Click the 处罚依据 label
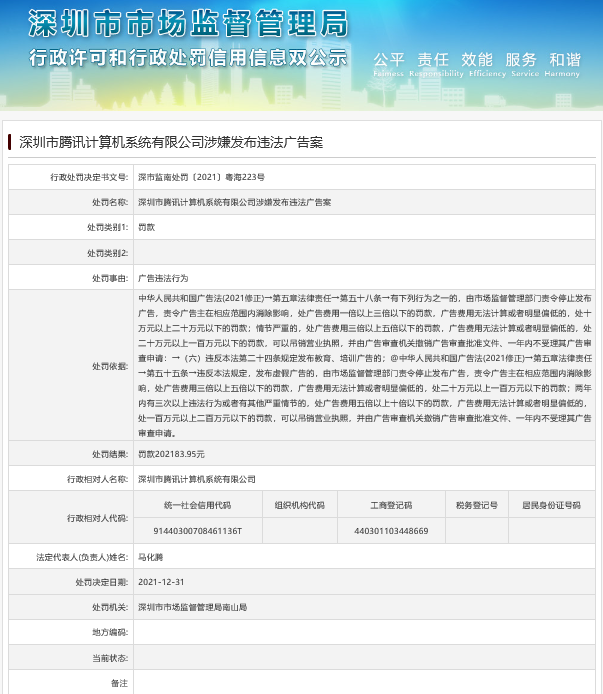 click(x=110, y=366)
